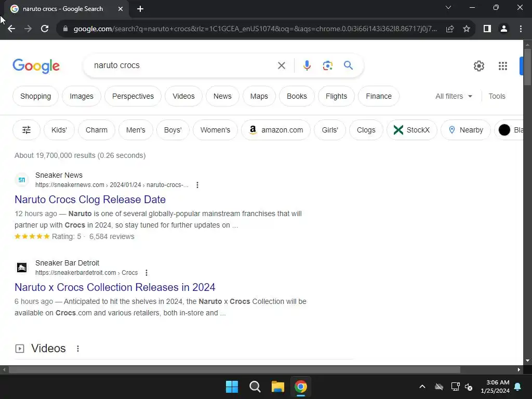532x399 pixels.
Task: Apply the Clogs filter chip
Action: click(x=366, y=130)
